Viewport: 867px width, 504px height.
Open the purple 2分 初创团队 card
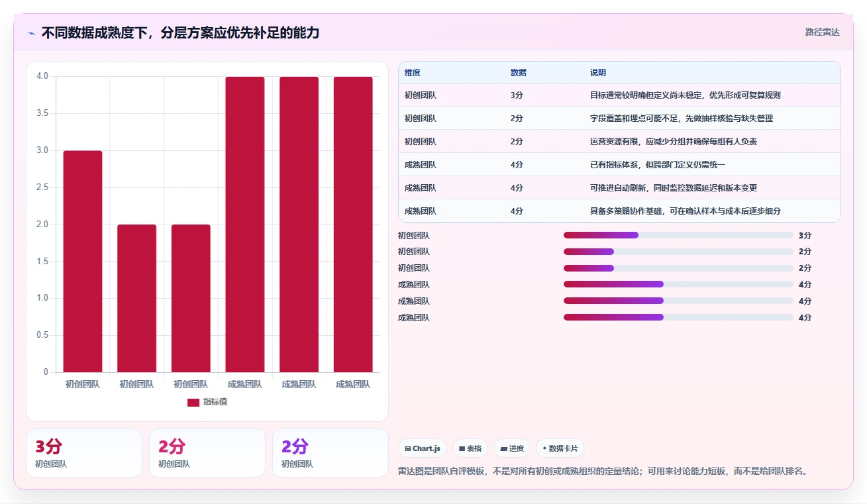point(331,453)
